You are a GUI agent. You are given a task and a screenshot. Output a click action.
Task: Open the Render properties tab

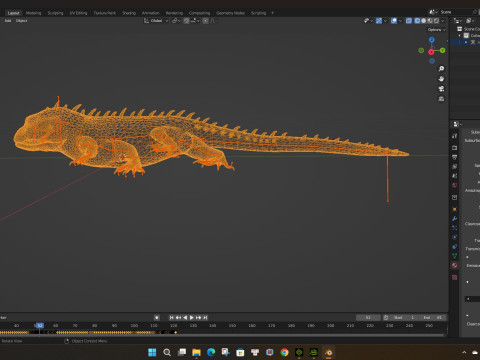455,148
